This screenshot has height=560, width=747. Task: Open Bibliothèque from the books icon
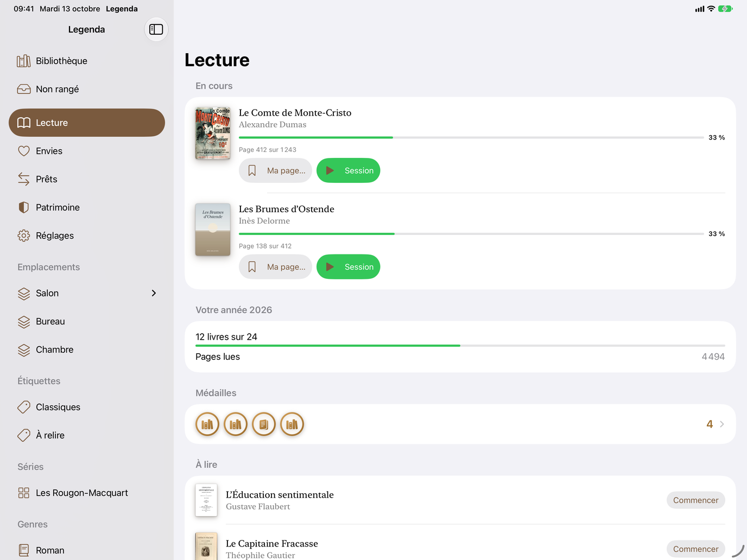click(24, 61)
